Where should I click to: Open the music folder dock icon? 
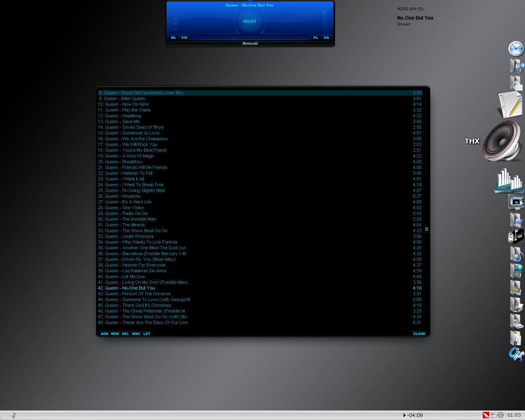point(516,254)
